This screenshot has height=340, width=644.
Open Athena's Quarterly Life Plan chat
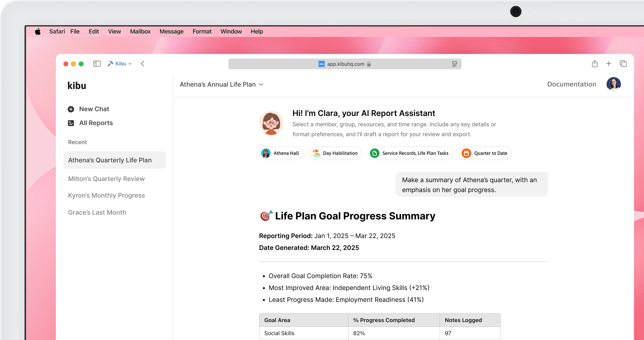tap(114, 160)
